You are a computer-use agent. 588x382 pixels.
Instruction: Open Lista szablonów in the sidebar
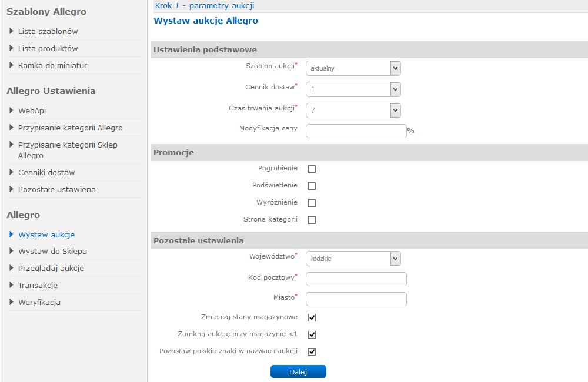(x=48, y=32)
